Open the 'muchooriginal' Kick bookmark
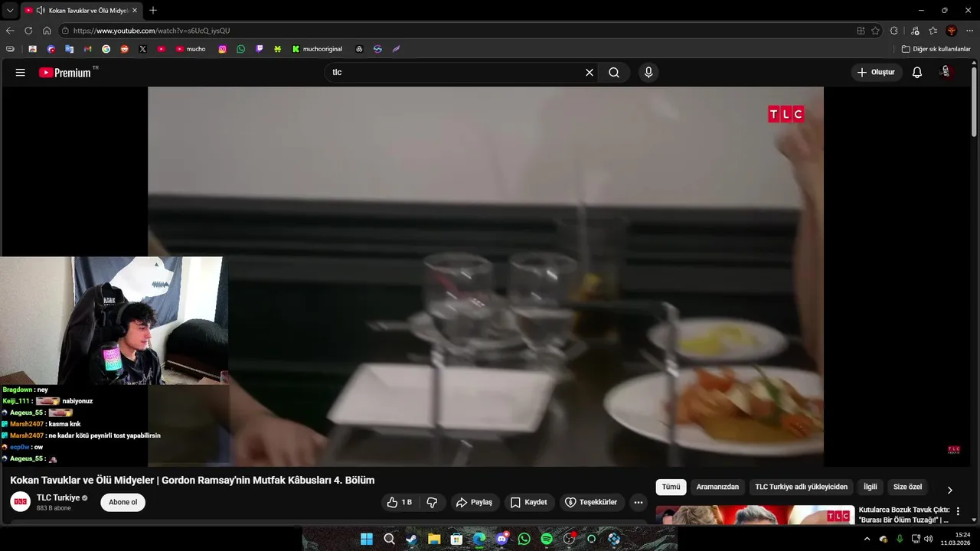 click(x=317, y=49)
